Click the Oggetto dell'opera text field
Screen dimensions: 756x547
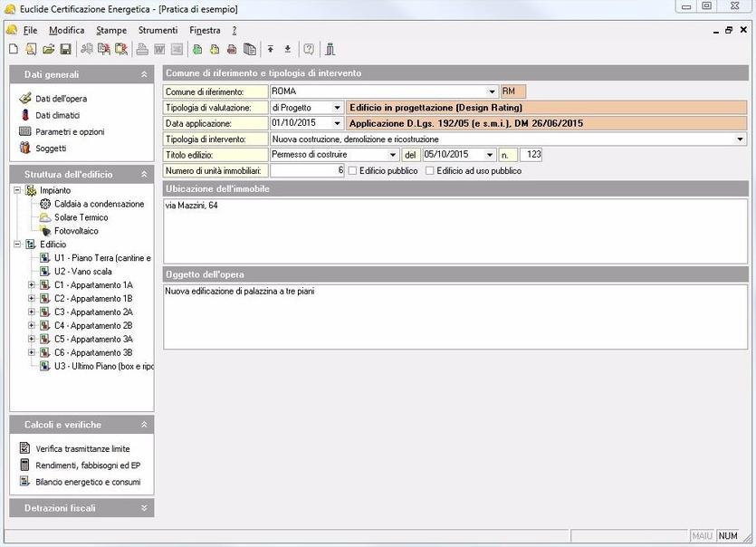pyautogui.click(x=455, y=315)
